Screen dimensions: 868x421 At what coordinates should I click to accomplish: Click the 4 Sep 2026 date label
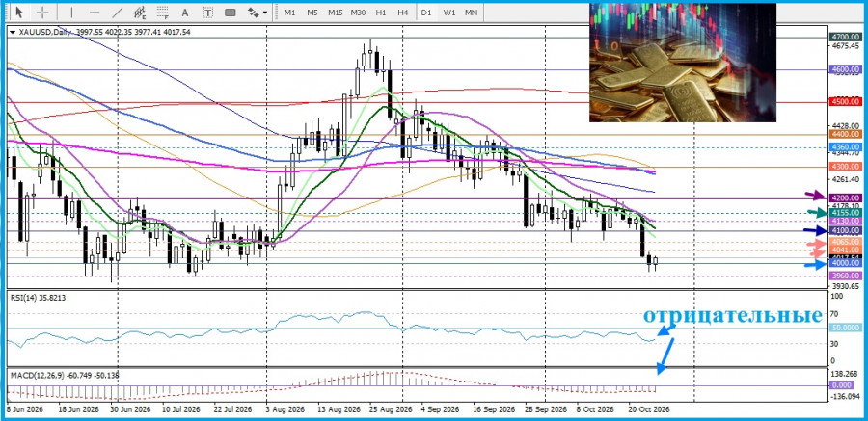click(x=441, y=410)
